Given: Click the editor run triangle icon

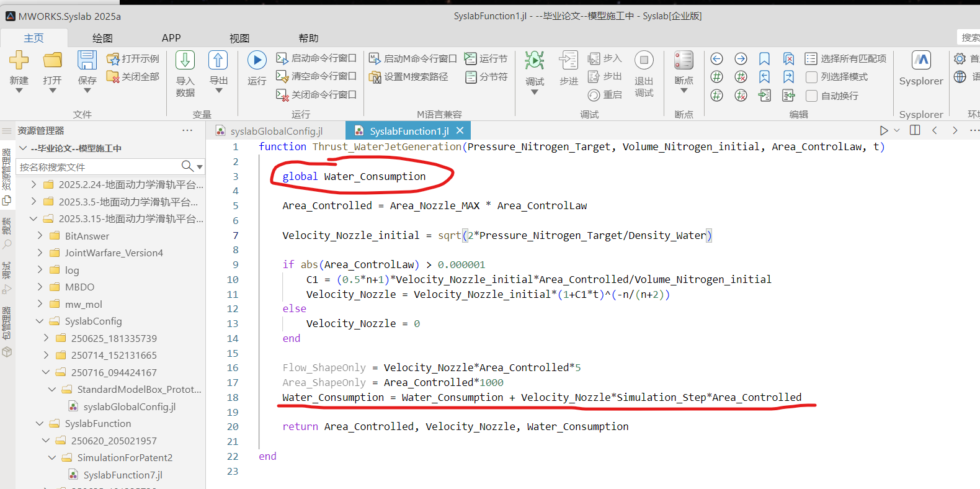Looking at the screenshot, I should [x=884, y=130].
